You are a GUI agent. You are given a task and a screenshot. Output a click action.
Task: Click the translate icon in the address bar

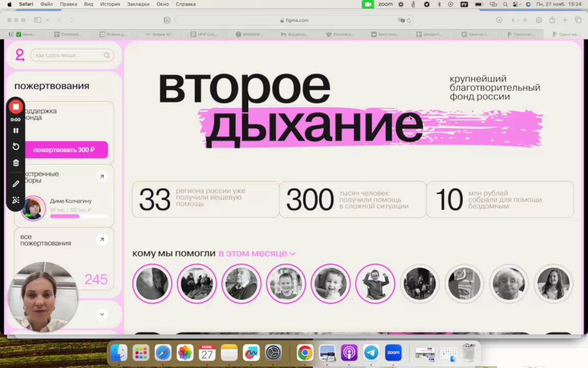tap(401, 20)
